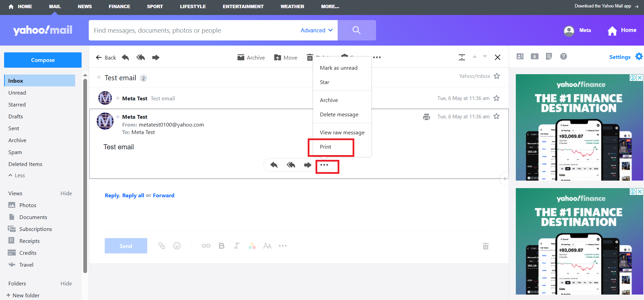Click the printer icon on expanded message
Image resolution: width=644 pixels, height=300 pixels.
pyautogui.click(x=426, y=117)
